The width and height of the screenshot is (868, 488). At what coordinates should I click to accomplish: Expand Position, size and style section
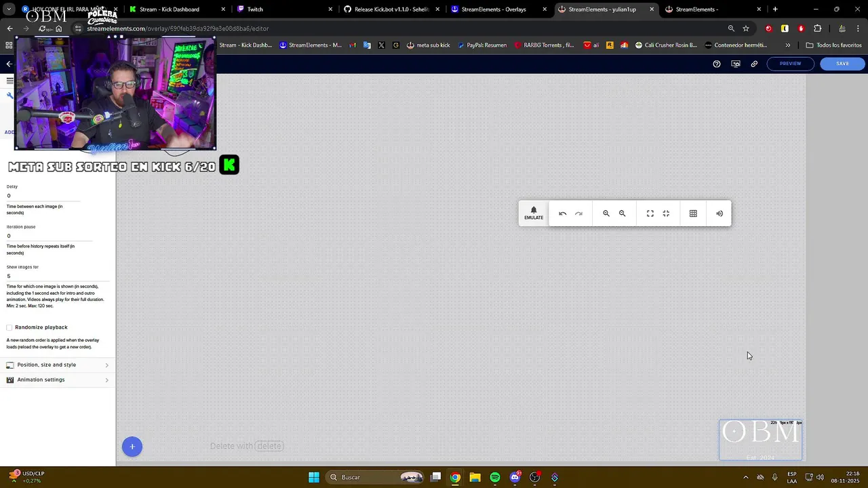(x=58, y=365)
